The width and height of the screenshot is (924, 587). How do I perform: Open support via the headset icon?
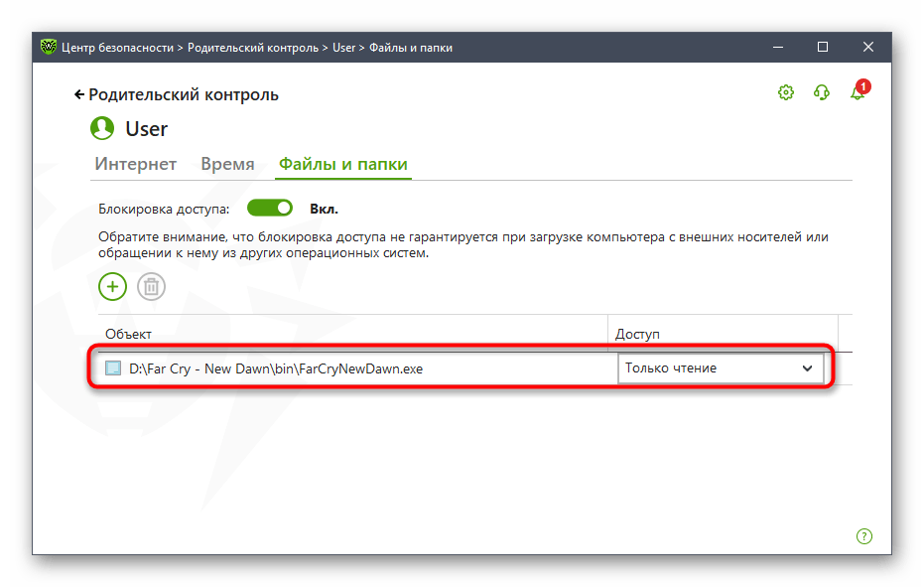[x=822, y=92]
